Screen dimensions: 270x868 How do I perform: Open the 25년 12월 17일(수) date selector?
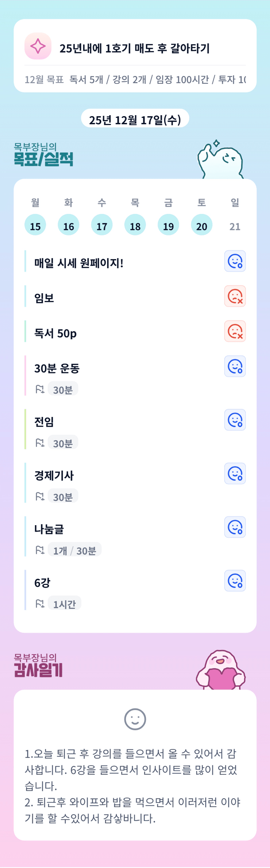(135, 119)
